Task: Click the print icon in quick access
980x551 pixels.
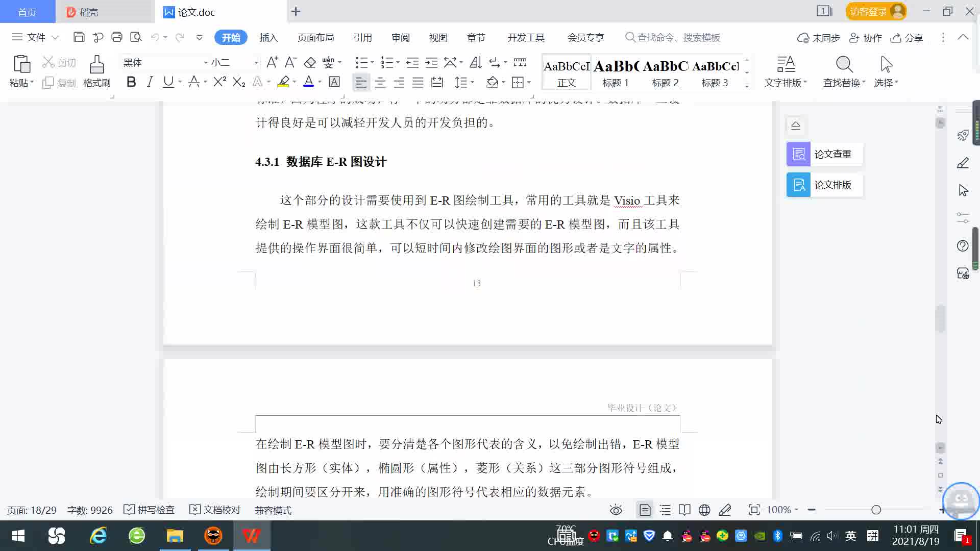Action: pos(117,37)
